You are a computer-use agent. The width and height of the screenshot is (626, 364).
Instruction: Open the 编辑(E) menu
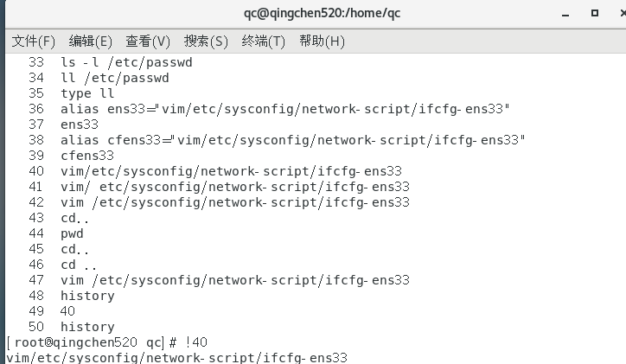point(91,42)
